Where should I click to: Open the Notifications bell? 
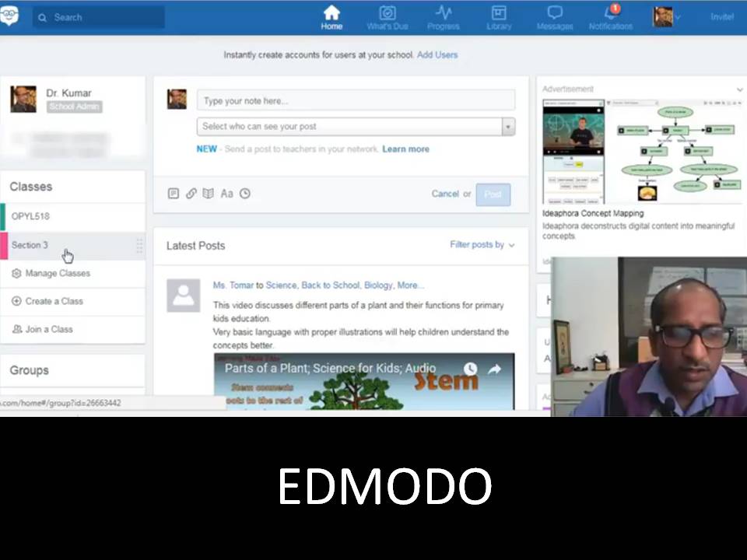(x=611, y=18)
